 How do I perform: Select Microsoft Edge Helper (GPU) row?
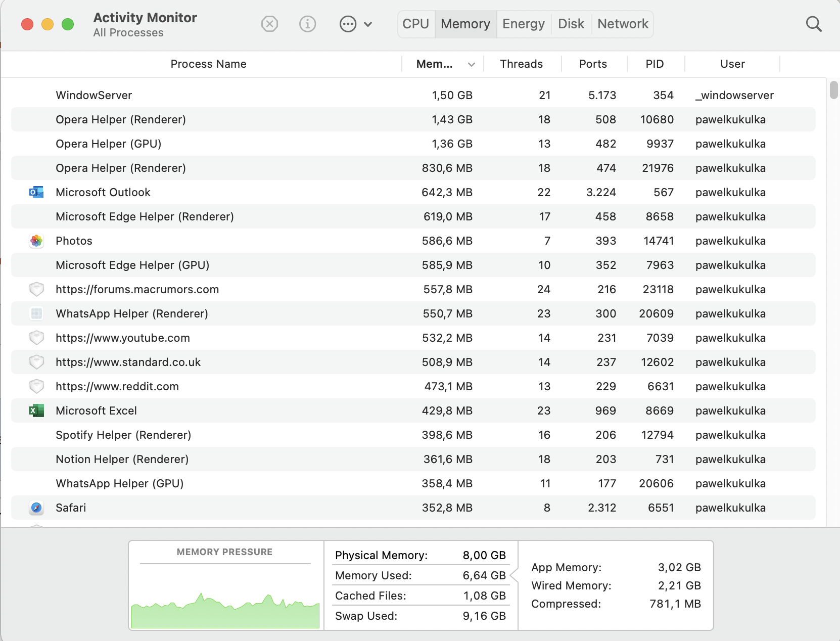[413, 265]
